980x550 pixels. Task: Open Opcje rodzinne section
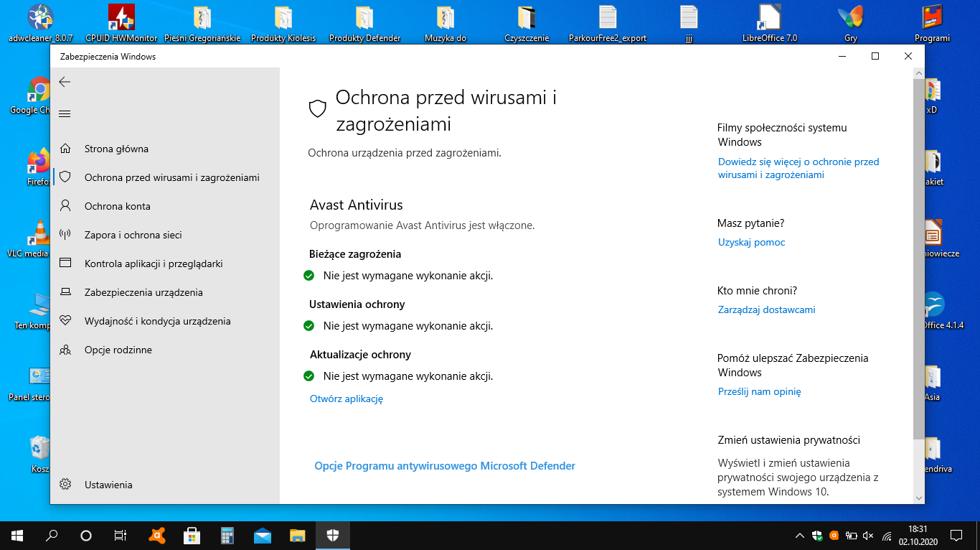click(x=165, y=350)
